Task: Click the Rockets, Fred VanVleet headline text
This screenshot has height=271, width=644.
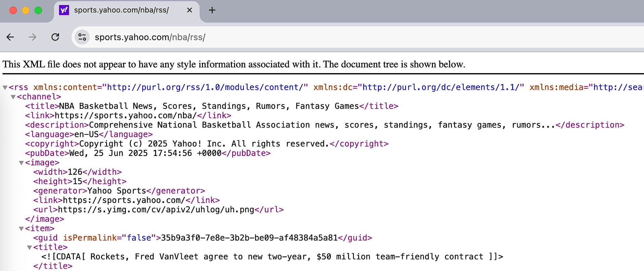Action: point(287,256)
